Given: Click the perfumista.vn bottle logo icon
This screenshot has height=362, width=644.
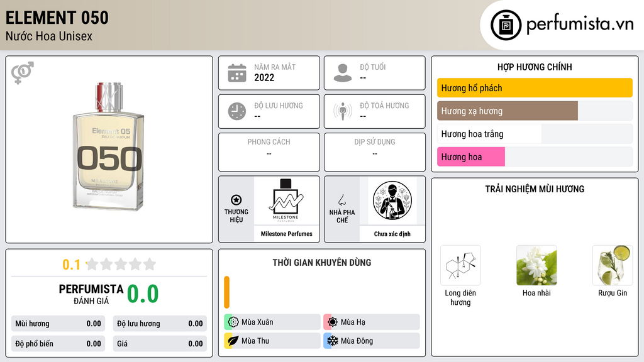Looking at the screenshot, I should (x=506, y=25).
